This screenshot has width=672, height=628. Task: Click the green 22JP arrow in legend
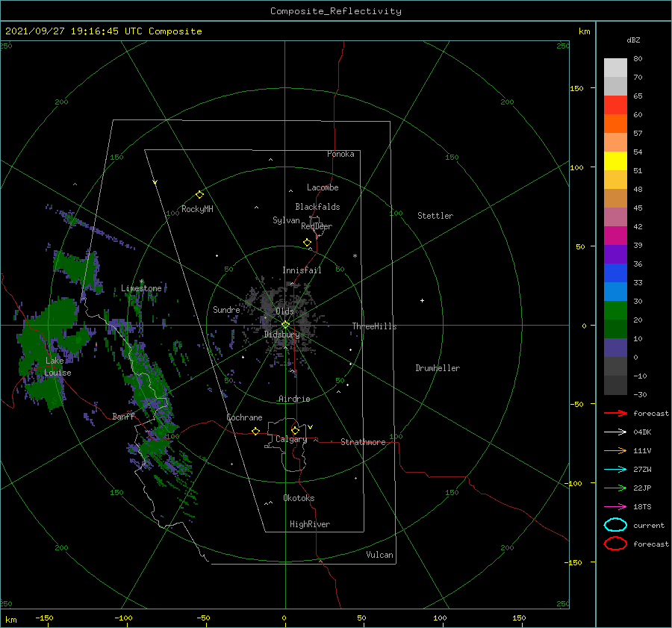[x=615, y=488]
